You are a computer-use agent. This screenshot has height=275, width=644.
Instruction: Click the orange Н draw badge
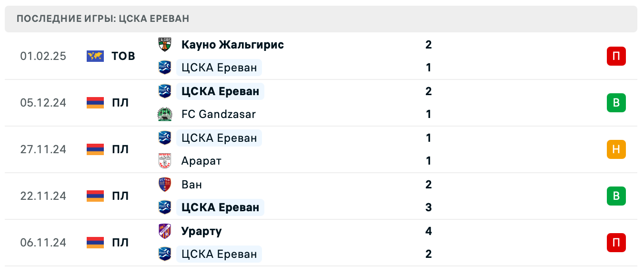[x=616, y=149]
